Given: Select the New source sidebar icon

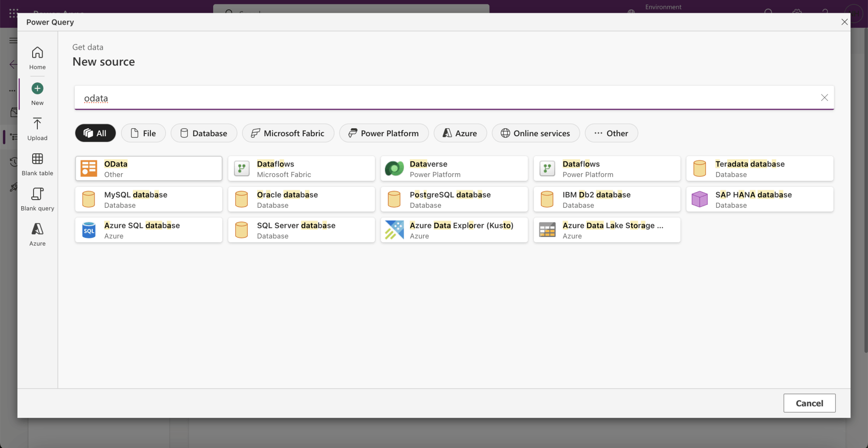Looking at the screenshot, I should [x=37, y=94].
